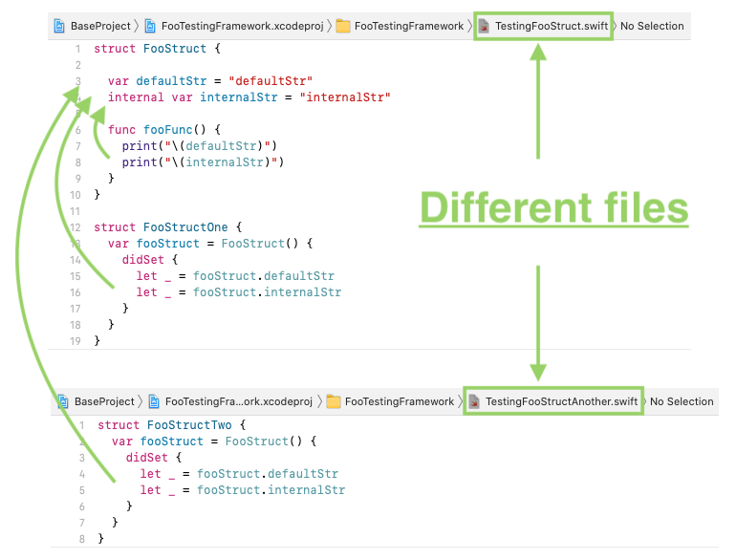Click the print(defaultStr) statement
737x560 pixels.
(199, 146)
